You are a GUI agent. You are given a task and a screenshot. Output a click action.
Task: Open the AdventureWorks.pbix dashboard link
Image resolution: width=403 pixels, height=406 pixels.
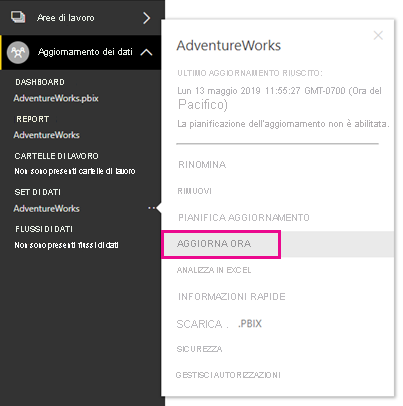point(56,98)
